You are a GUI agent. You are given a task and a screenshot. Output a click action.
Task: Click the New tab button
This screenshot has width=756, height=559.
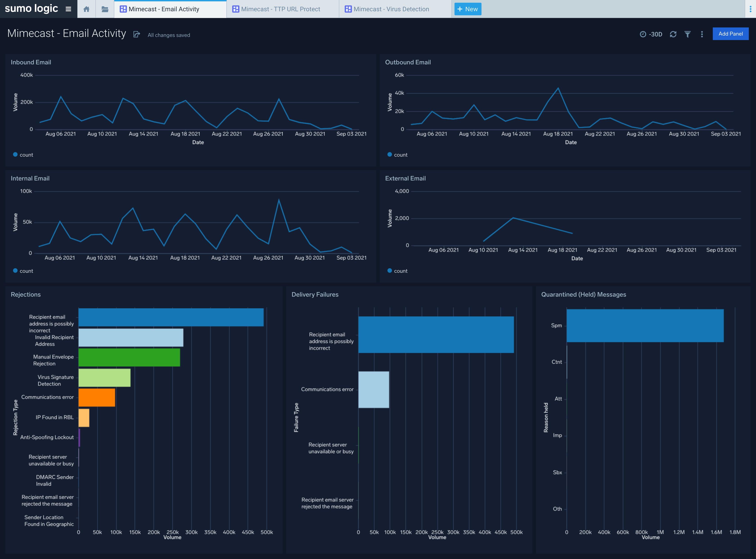[468, 9]
